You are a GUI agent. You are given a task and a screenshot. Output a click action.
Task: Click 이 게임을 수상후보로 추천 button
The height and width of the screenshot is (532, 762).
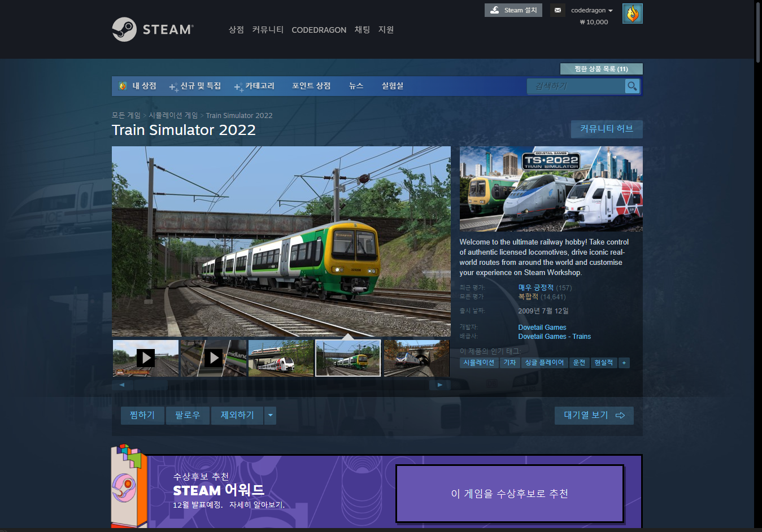510,494
